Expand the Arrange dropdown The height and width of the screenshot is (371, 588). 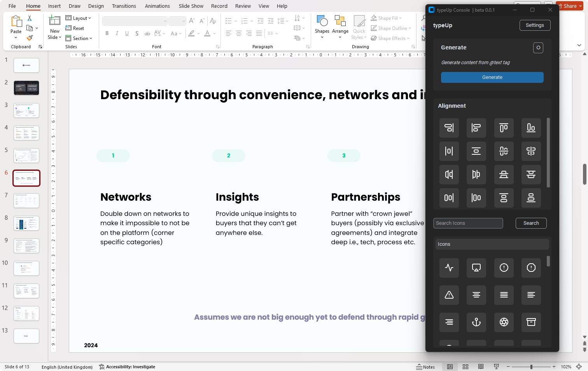coord(340,27)
